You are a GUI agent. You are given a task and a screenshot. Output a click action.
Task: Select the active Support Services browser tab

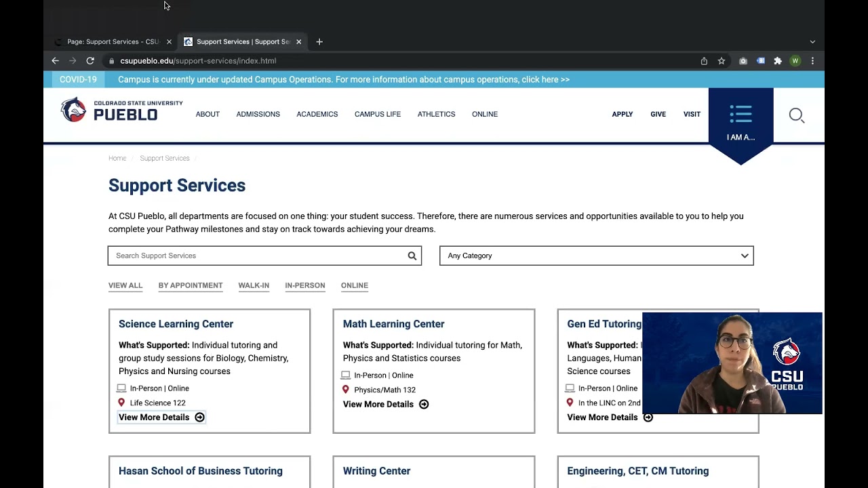click(x=242, y=41)
